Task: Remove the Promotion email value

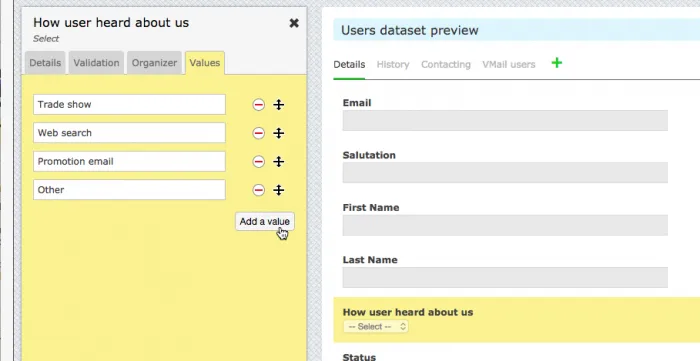Action: (258, 162)
